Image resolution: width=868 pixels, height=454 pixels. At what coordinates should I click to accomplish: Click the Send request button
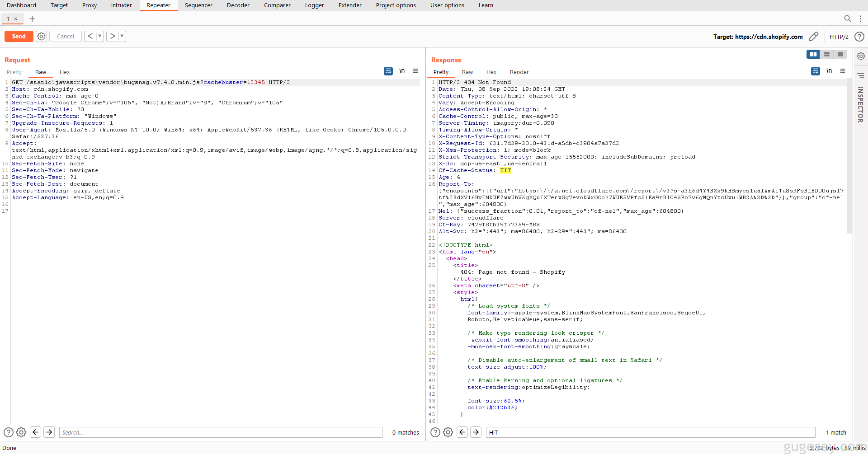[19, 37]
